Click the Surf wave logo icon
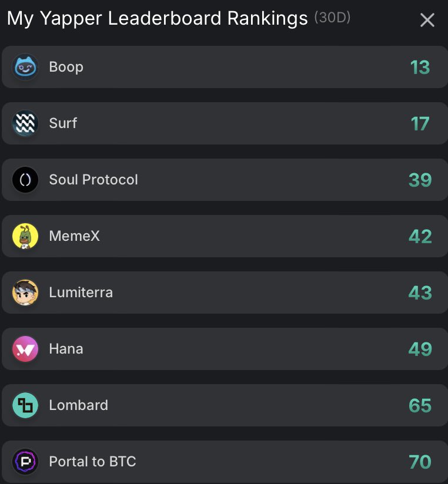The width and height of the screenshot is (448, 484). click(x=25, y=123)
